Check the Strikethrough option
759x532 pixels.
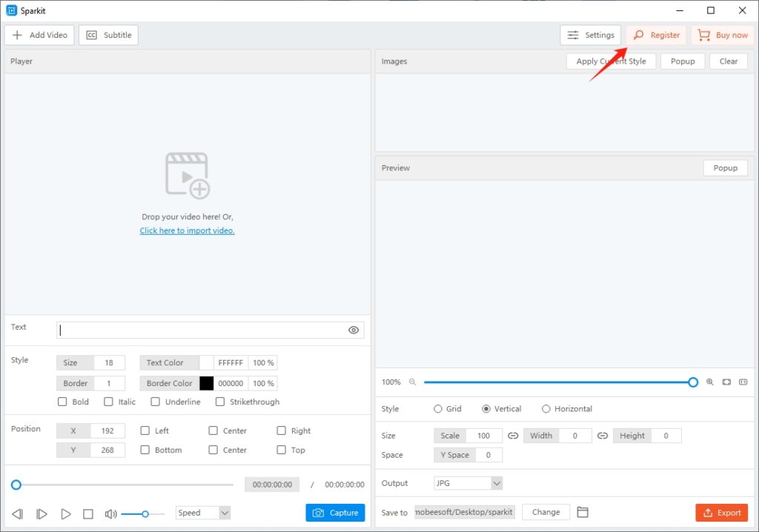pos(219,401)
